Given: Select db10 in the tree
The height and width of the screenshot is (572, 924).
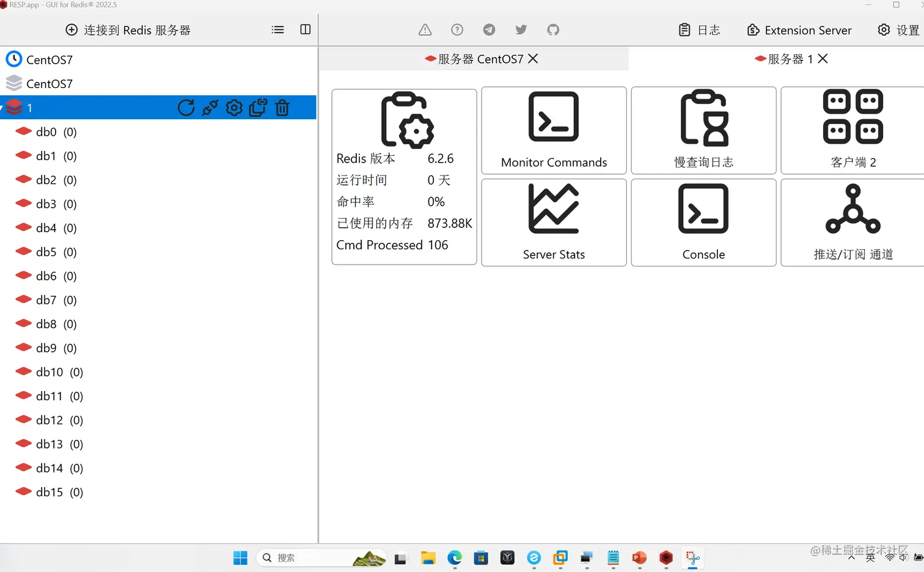Looking at the screenshot, I should tap(50, 372).
